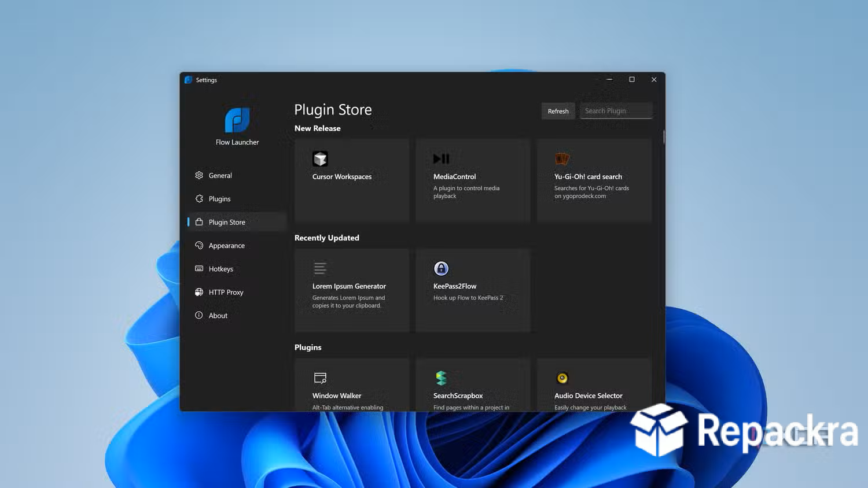Screen dimensions: 868x488
Task: Show the About page
Action: tap(237, 315)
